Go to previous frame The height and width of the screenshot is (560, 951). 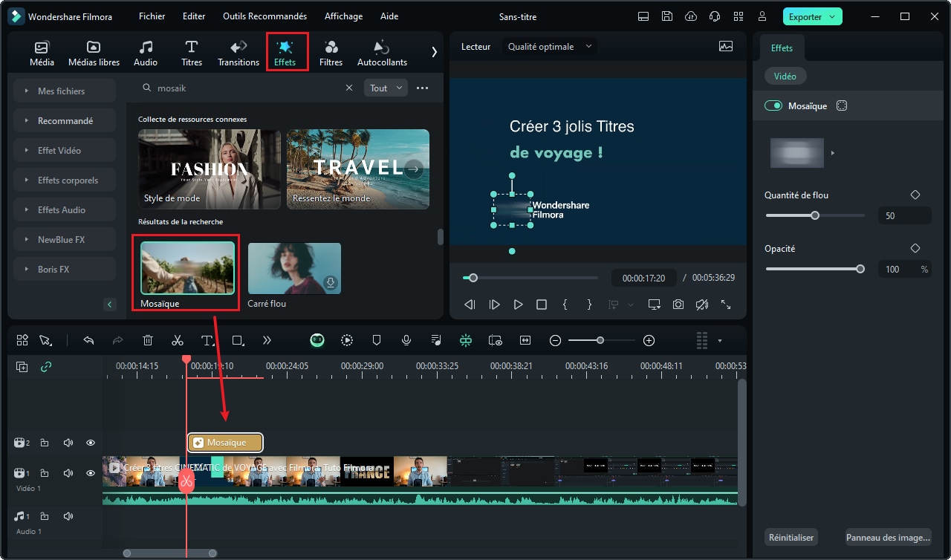(x=470, y=305)
